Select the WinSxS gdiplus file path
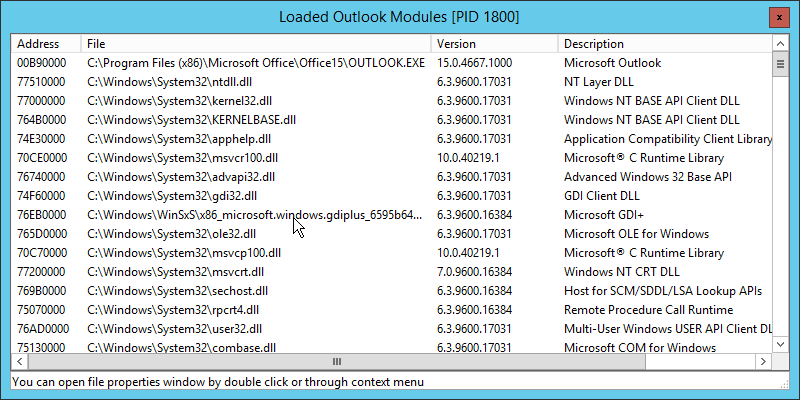This screenshot has height=400, width=800. (x=255, y=215)
